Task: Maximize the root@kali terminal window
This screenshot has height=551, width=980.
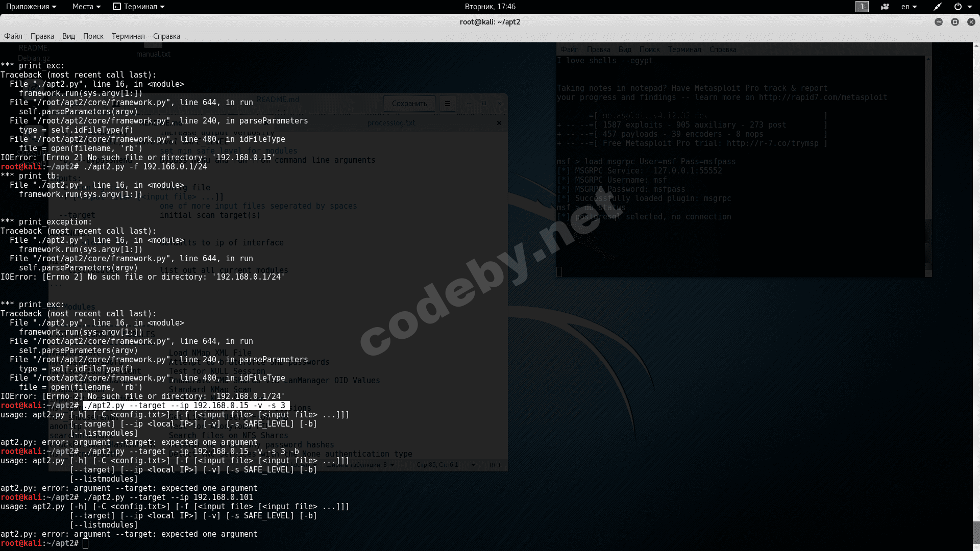Action: pos(954,22)
